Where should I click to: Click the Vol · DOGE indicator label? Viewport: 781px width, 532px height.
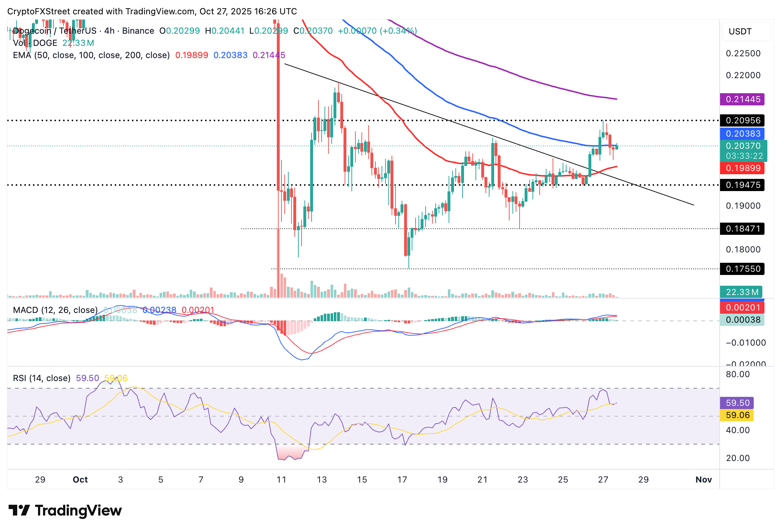34,43
